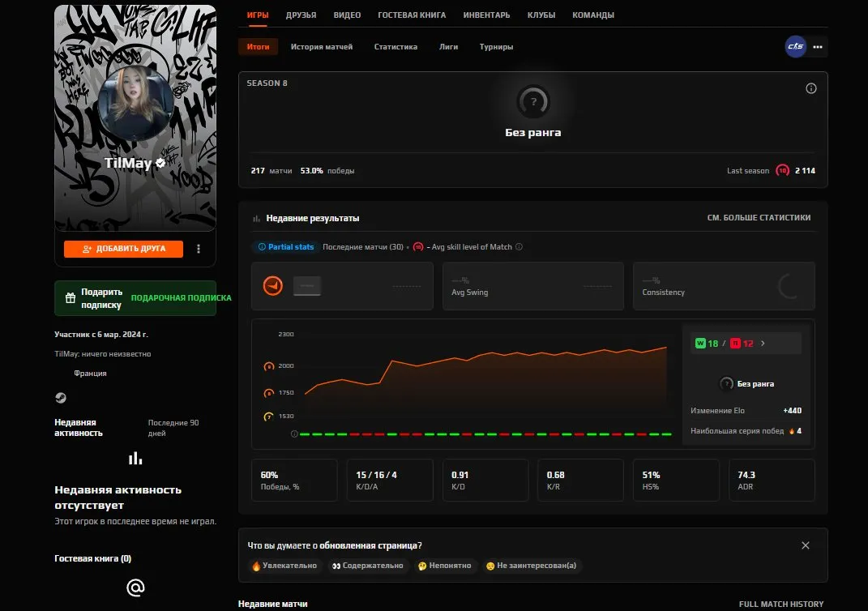Open the Турниры sub-tab
This screenshot has width=868, height=611.
click(x=497, y=47)
